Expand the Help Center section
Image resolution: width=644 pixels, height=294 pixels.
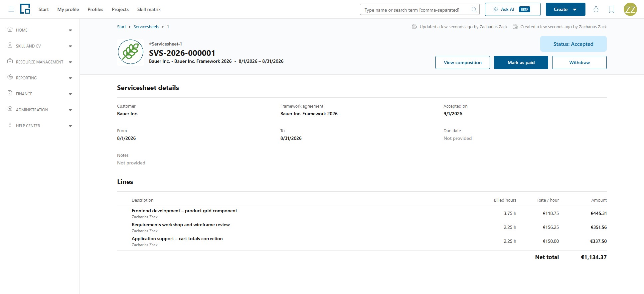70,126
